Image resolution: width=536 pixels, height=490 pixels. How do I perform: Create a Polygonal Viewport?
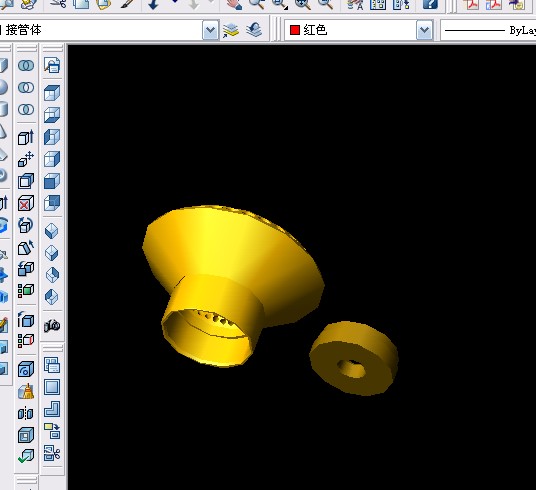(52, 409)
